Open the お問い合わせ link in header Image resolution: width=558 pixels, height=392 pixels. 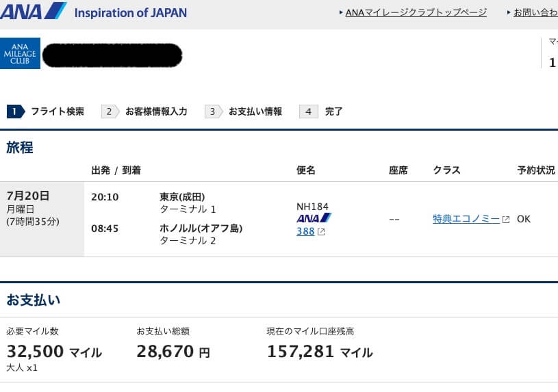click(x=534, y=12)
